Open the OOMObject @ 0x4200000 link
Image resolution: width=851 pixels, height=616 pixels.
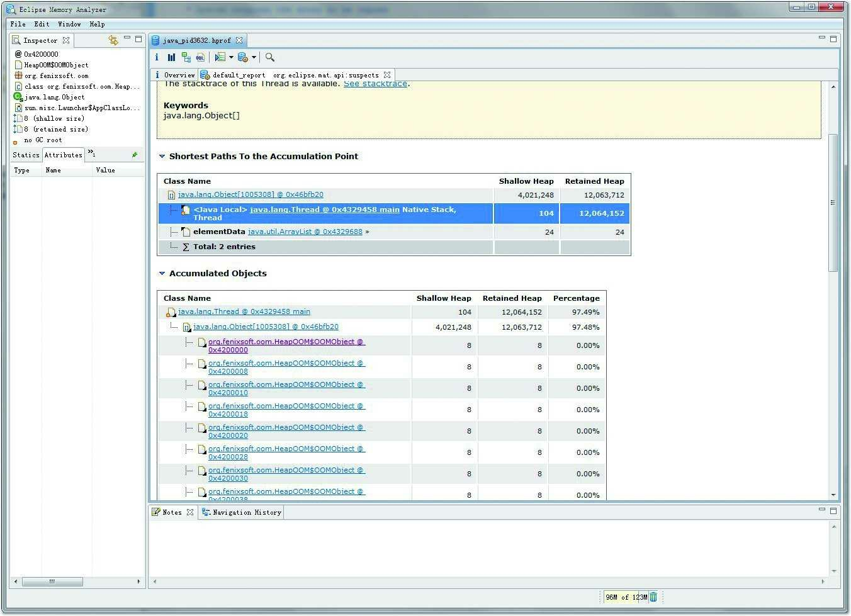coord(286,345)
